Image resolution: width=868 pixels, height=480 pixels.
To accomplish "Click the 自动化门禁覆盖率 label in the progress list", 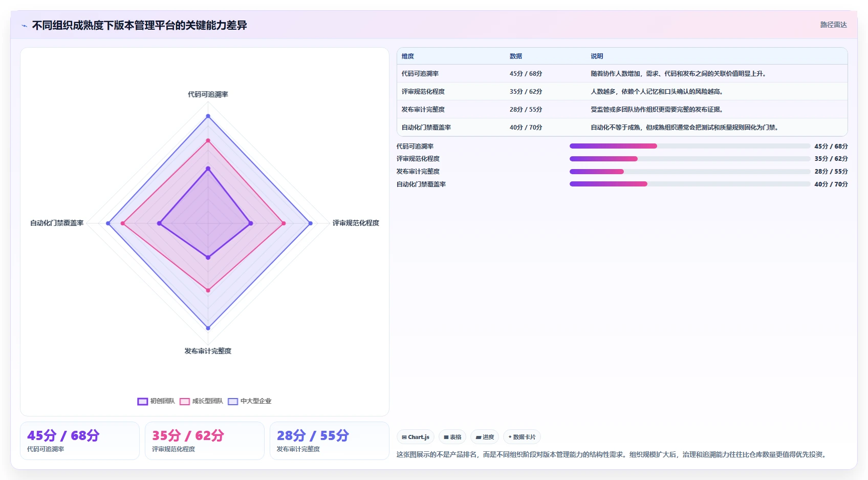I will (421, 184).
